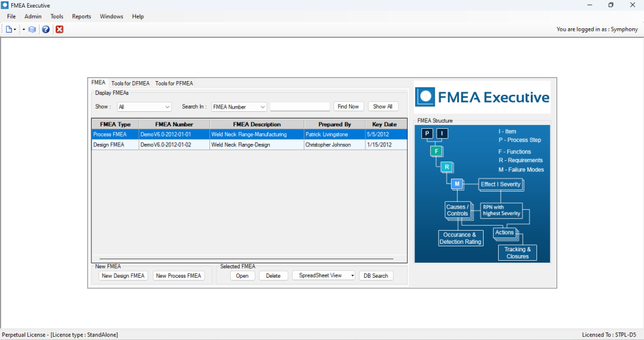
Task: Click the green F functions box in diagram
Action: (x=436, y=151)
